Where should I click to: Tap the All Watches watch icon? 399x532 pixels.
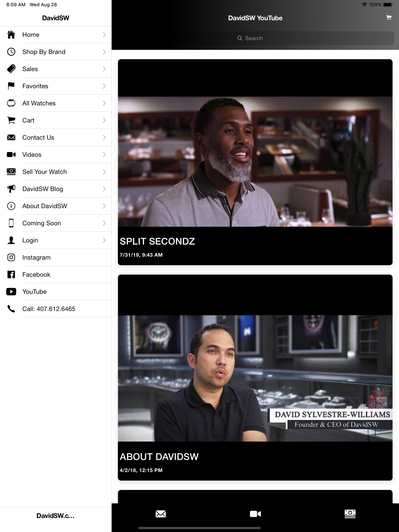click(x=11, y=103)
